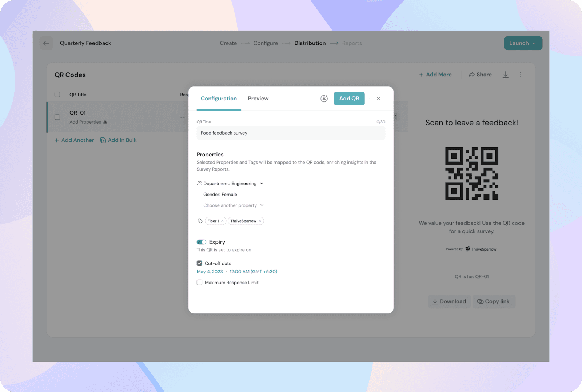The height and width of the screenshot is (392, 582).
Task: Click the Add QR button
Action: 349,99
